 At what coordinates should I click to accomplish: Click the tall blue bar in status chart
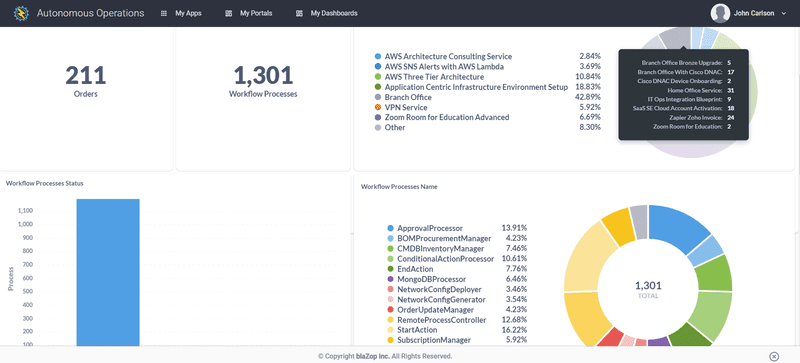(x=108, y=273)
